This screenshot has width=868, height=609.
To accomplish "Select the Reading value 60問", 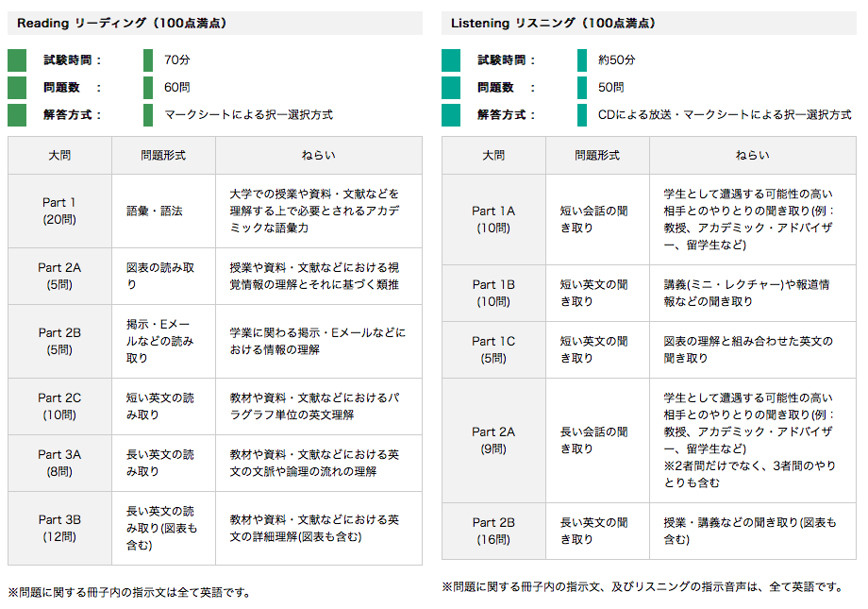I will tap(177, 88).
